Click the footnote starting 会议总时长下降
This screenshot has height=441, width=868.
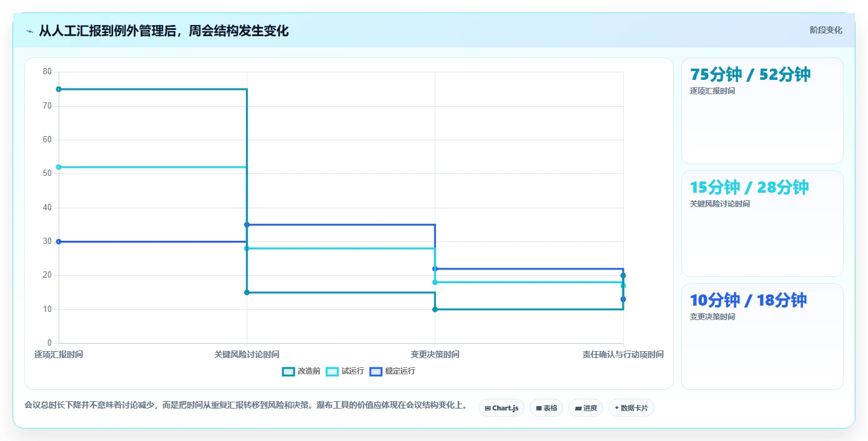[246, 405]
